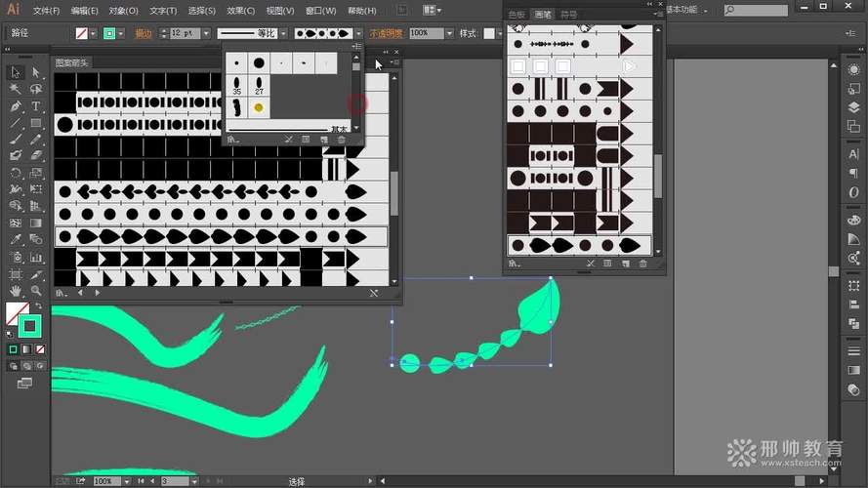The width and height of the screenshot is (868, 488).
Task: Select the Type tool
Action: coord(36,106)
